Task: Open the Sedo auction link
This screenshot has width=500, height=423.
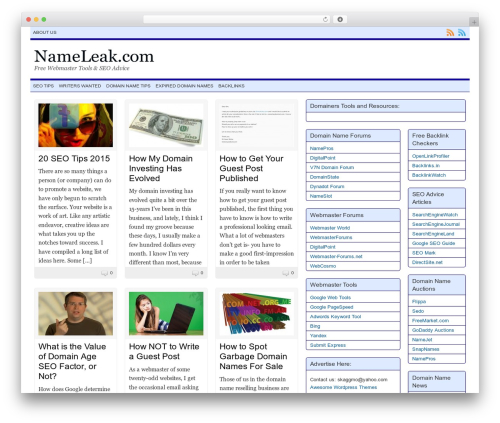Action: click(x=418, y=311)
